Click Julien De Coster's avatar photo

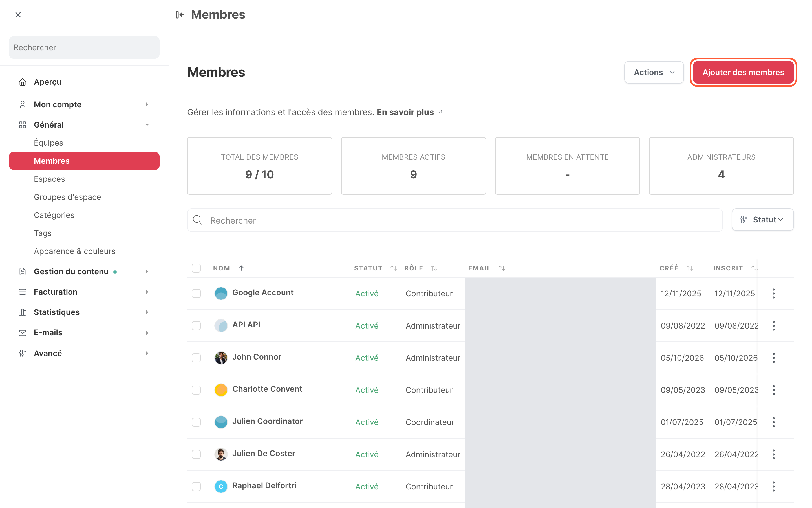pos(221,454)
